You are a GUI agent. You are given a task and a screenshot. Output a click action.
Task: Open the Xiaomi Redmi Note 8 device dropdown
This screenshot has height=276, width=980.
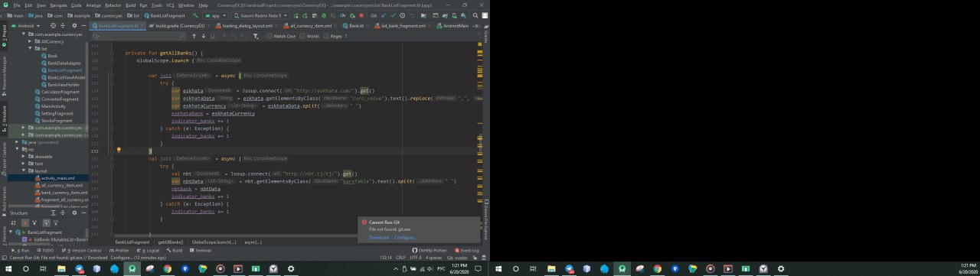click(261, 15)
